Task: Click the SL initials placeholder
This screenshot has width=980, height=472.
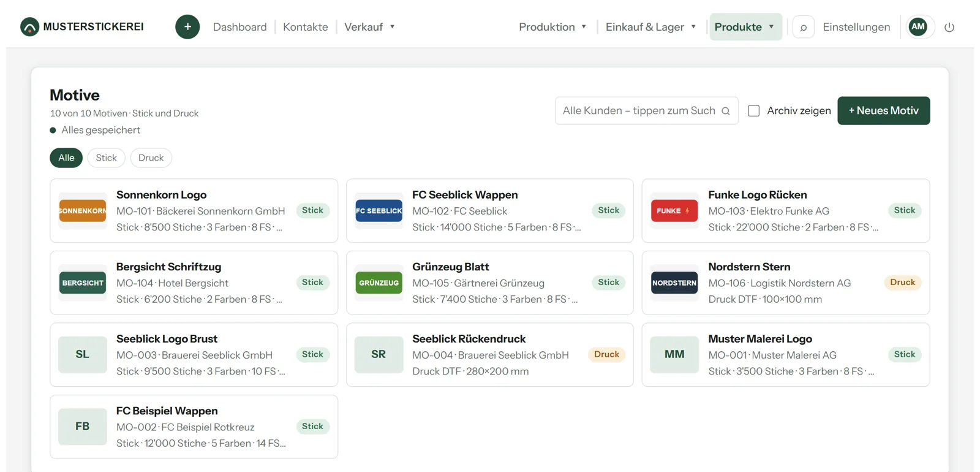Action: [83, 354]
